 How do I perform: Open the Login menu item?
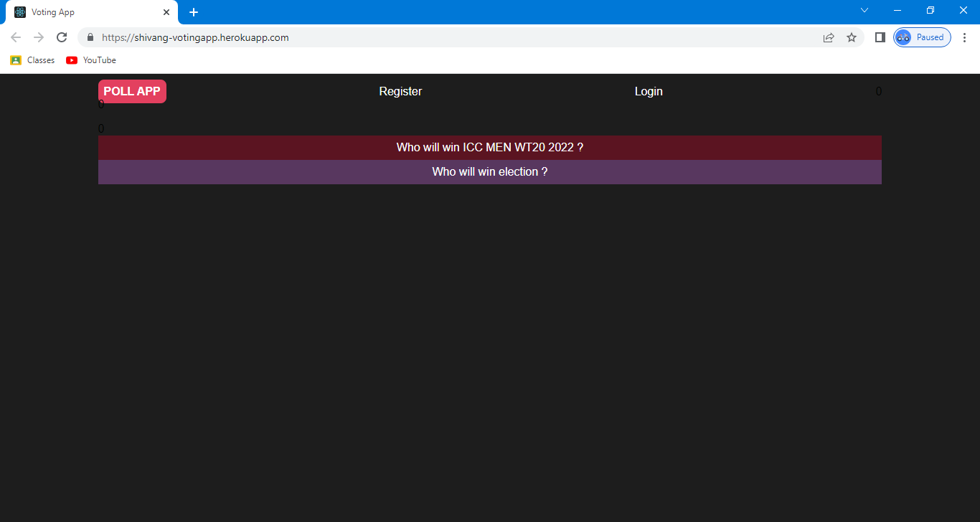[x=648, y=91]
